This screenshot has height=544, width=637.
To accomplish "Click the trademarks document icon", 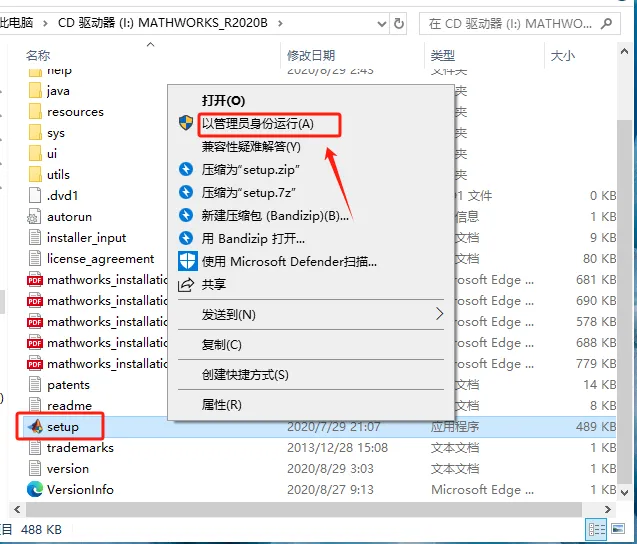I will pos(35,447).
